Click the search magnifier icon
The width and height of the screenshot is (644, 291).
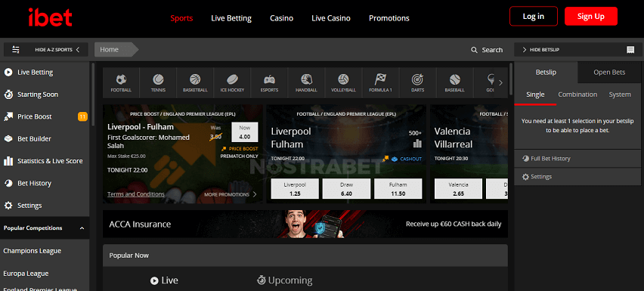(x=475, y=50)
